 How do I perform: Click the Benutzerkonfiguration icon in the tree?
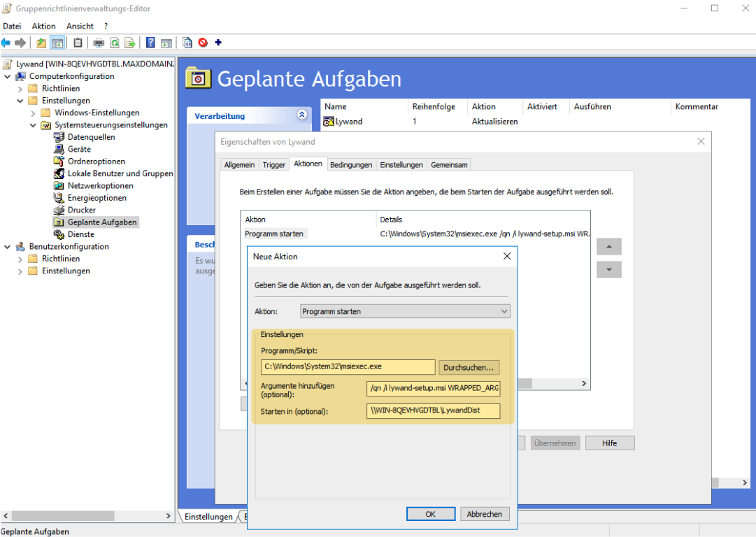(x=20, y=246)
